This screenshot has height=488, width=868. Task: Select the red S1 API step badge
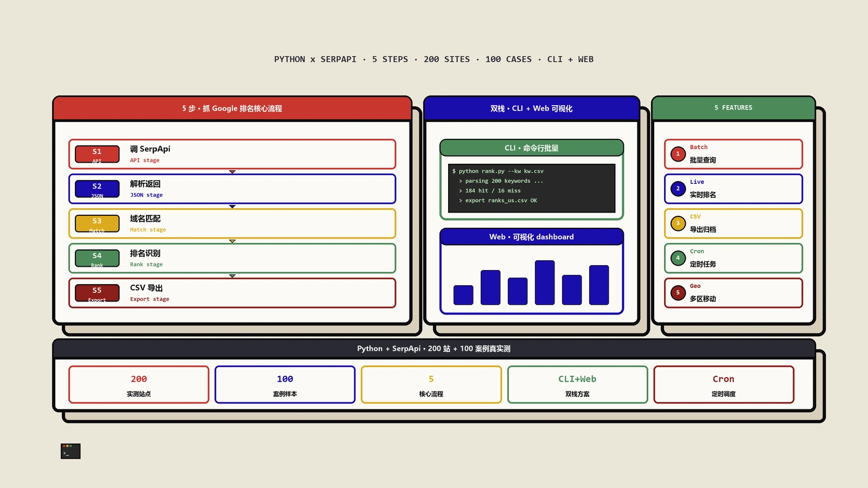(97, 154)
